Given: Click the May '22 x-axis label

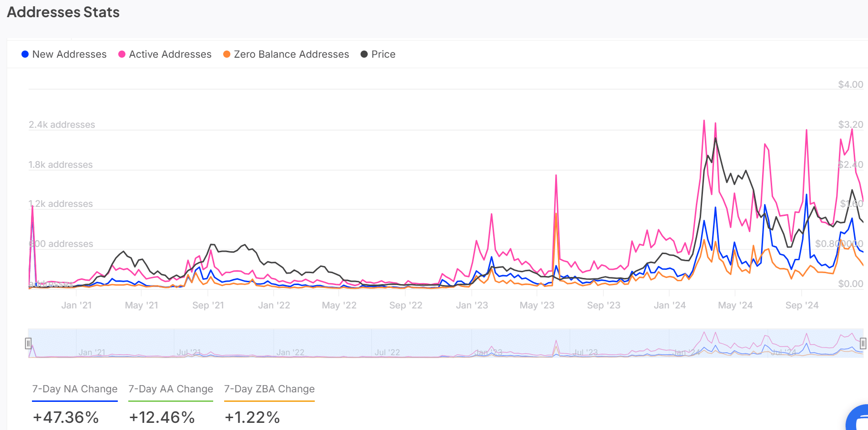Looking at the screenshot, I should click(339, 305).
